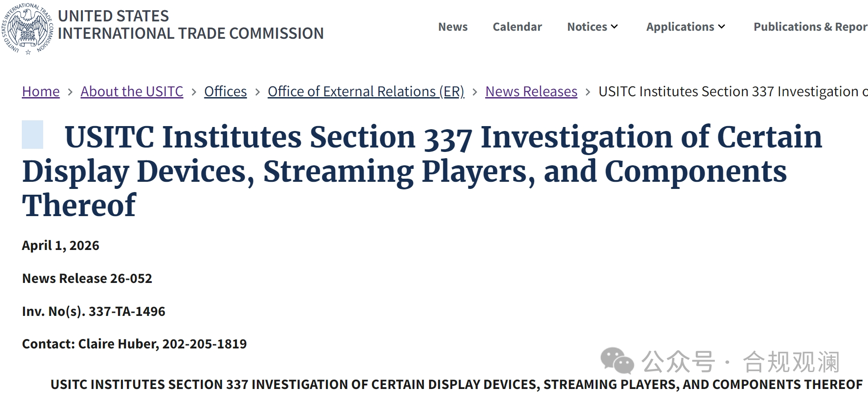This screenshot has height=397, width=868.
Task: Expand the Applications dropdown chevron
Action: [722, 27]
